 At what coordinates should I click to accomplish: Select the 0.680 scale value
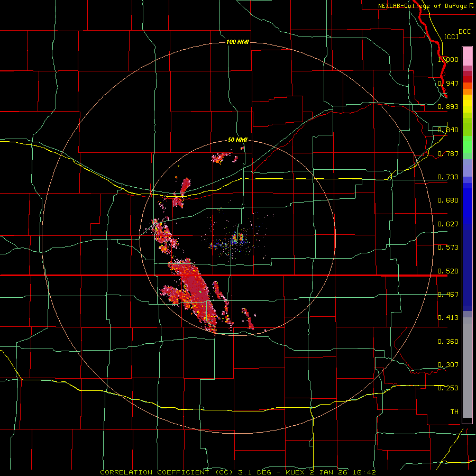coord(448,200)
